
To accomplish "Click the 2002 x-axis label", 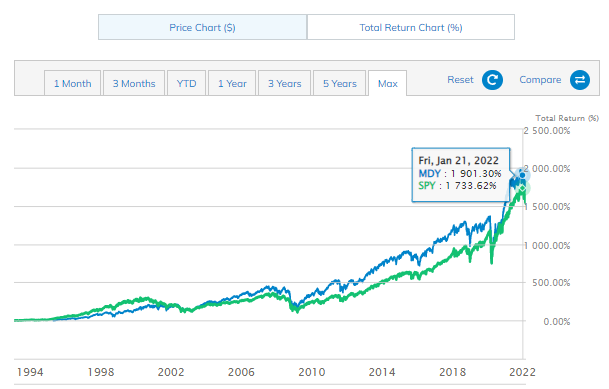I will [171, 372].
